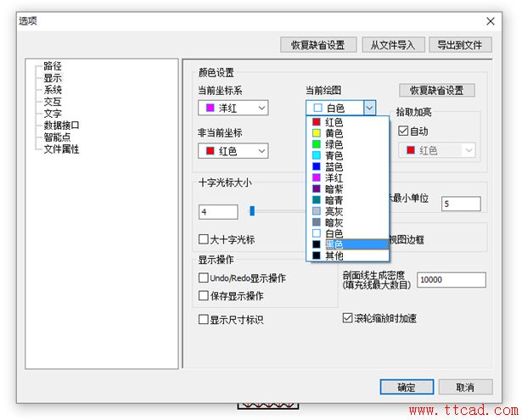Click the 最小单位 field showing 5
This screenshot has width=522, height=420.
point(461,204)
